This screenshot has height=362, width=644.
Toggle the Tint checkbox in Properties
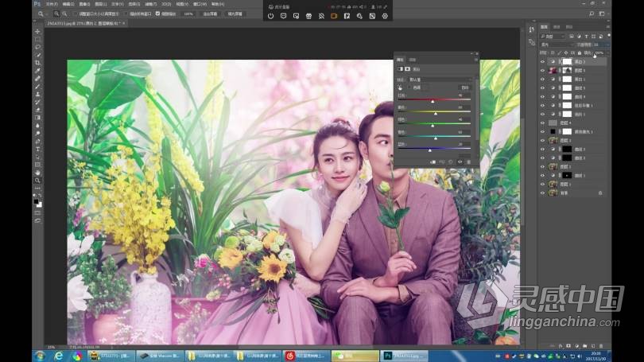(x=409, y=88)
